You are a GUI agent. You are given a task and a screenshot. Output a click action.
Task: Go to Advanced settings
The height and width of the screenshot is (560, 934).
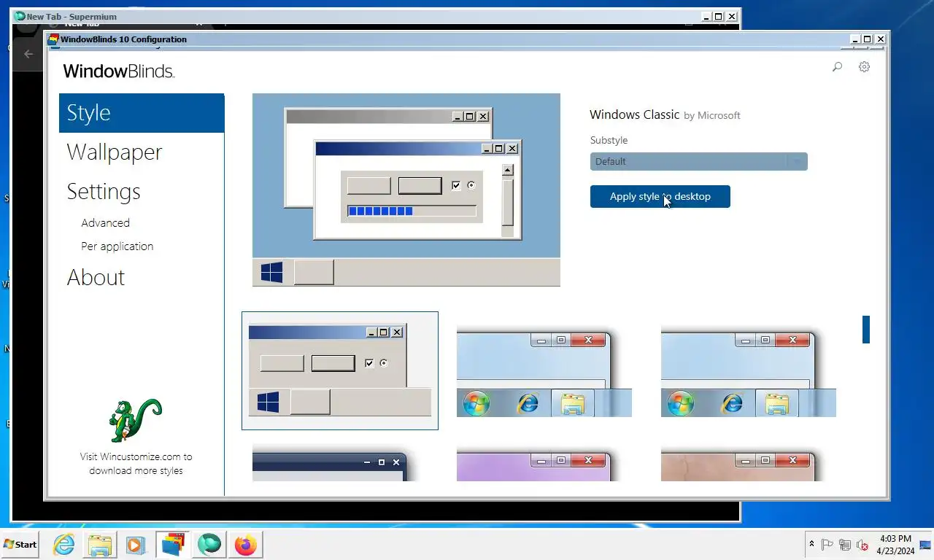(105, 223)
